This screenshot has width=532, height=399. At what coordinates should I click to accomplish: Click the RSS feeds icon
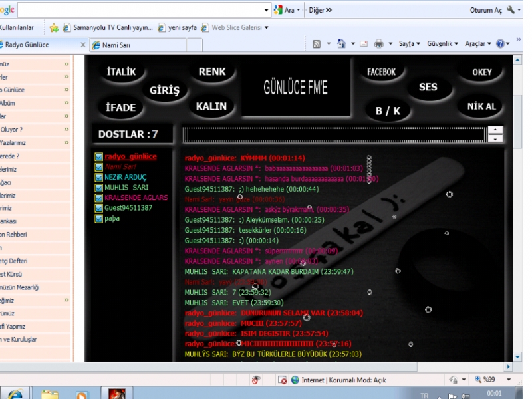click(x=317, y=43)
